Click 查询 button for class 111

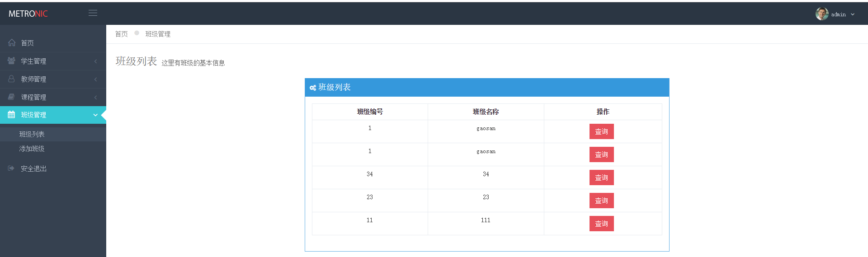point(601,224)
